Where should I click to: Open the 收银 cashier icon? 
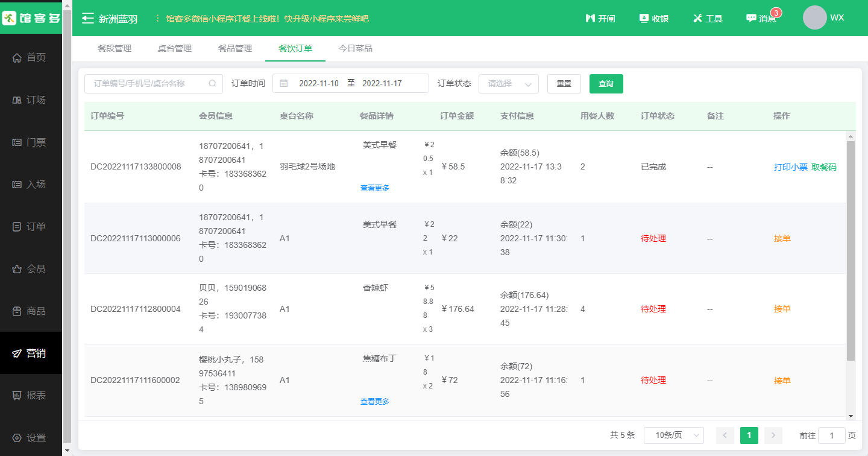[x=644, y=19]
